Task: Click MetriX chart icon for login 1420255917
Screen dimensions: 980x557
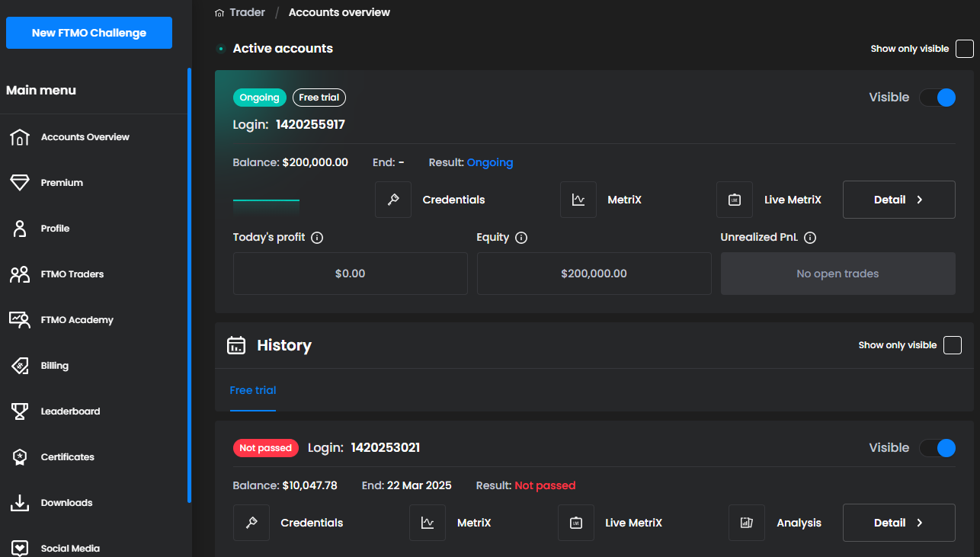Action: click(578, 200)
